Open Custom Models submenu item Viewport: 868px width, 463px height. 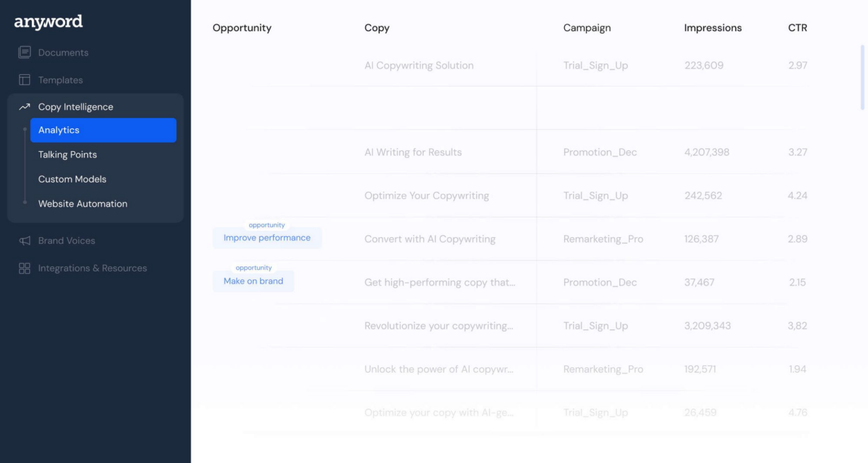pyautogui.click(x=72, y=179)
